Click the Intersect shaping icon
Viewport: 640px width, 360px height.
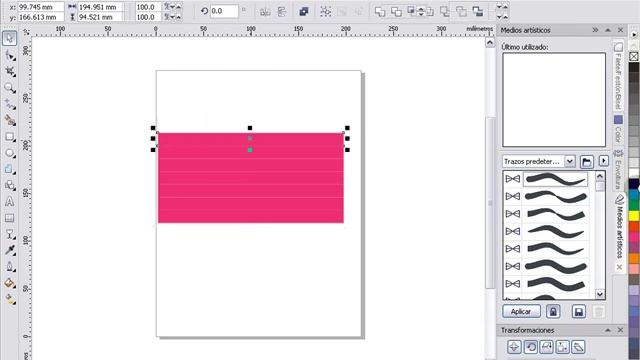411,11
